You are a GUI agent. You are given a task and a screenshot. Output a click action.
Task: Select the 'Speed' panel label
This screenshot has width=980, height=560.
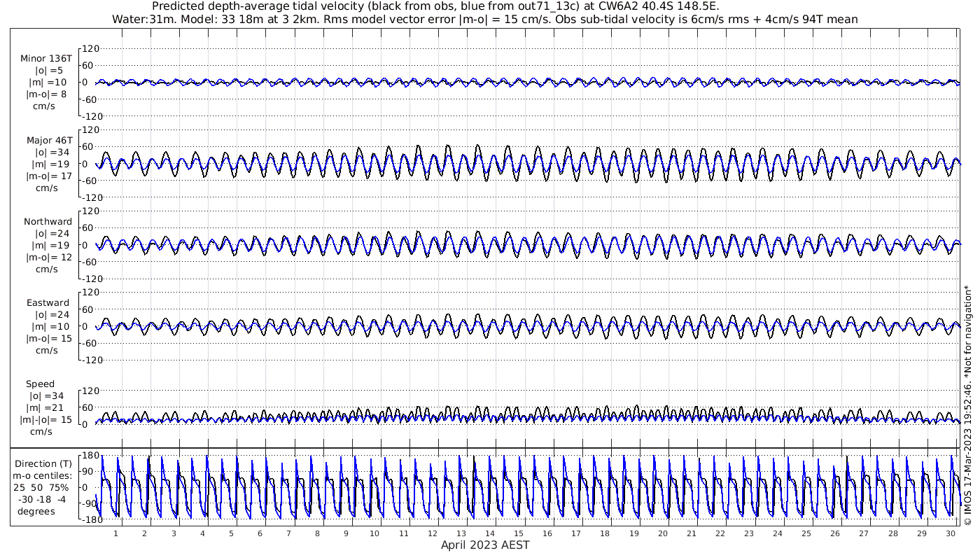(40, 384)
